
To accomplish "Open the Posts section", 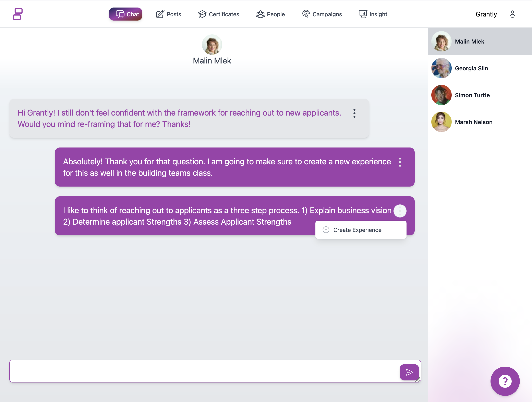I will (x=168, y=14).
